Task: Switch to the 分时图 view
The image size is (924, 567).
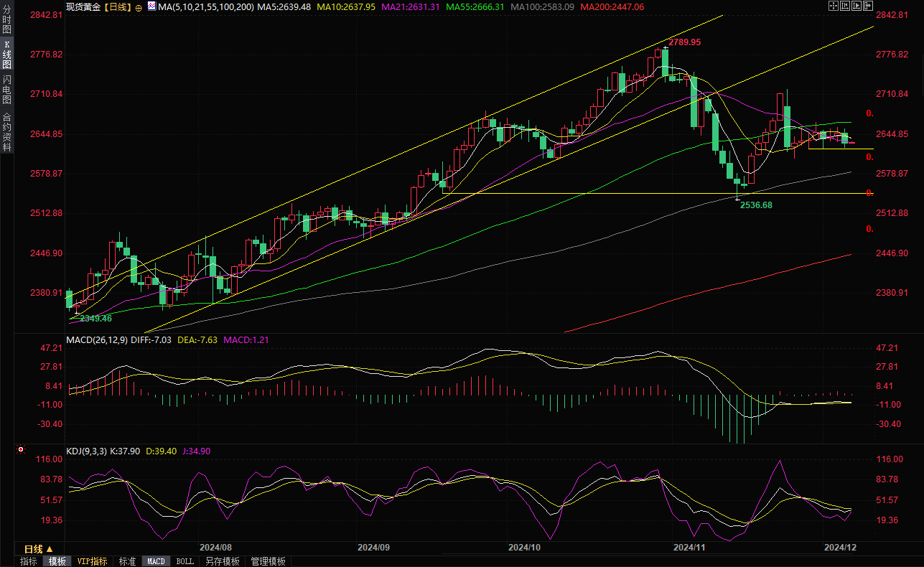Action: click(6, 20)
